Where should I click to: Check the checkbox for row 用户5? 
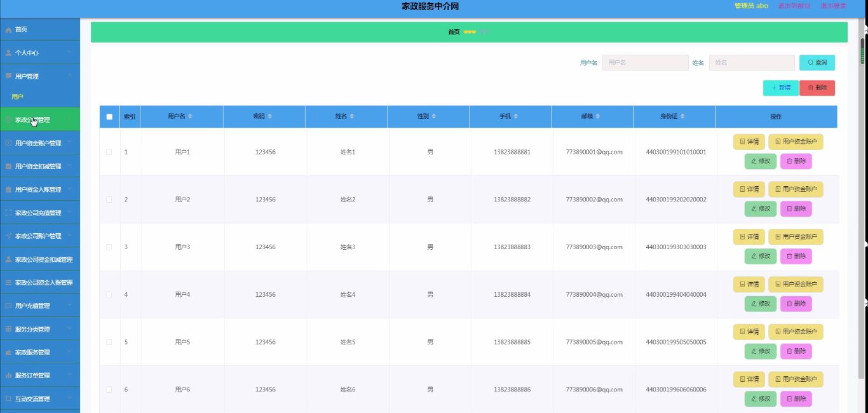(x=109, y=342)
